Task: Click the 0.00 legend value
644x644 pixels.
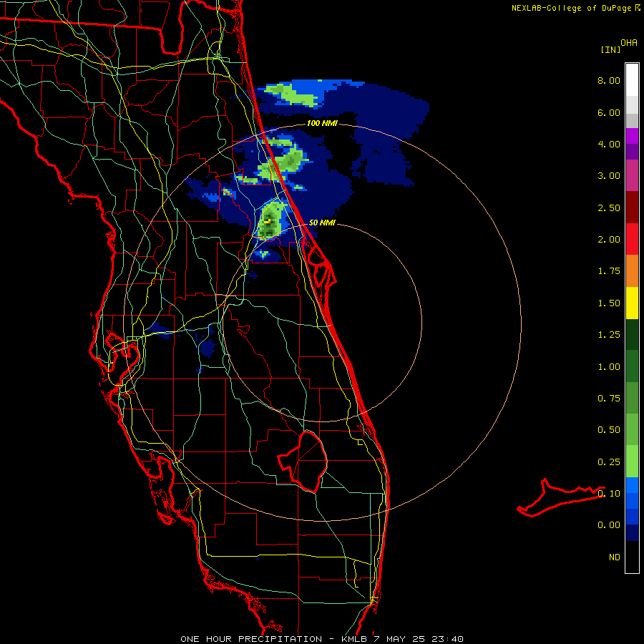Action: [609, 525]
